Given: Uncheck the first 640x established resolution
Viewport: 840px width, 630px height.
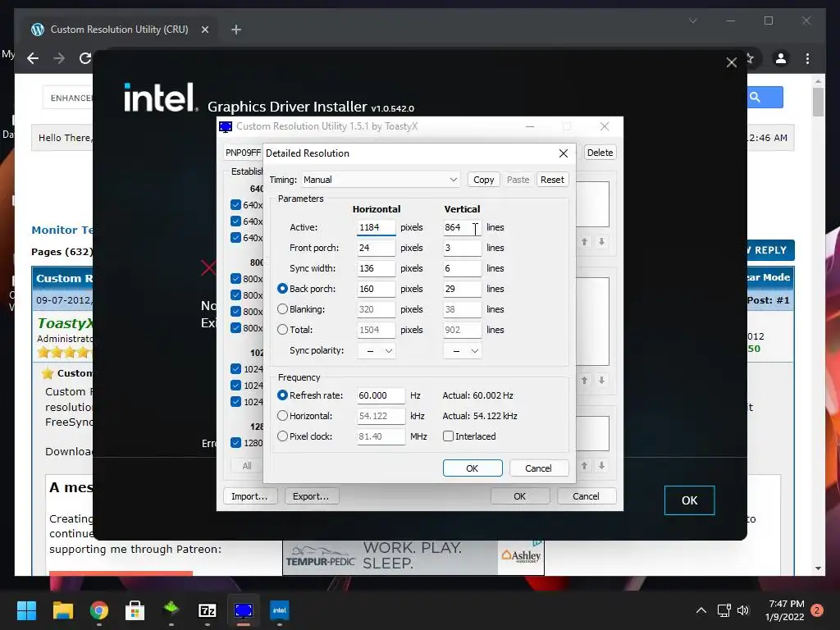Looking at the screenshot, I should coord(235,204).
